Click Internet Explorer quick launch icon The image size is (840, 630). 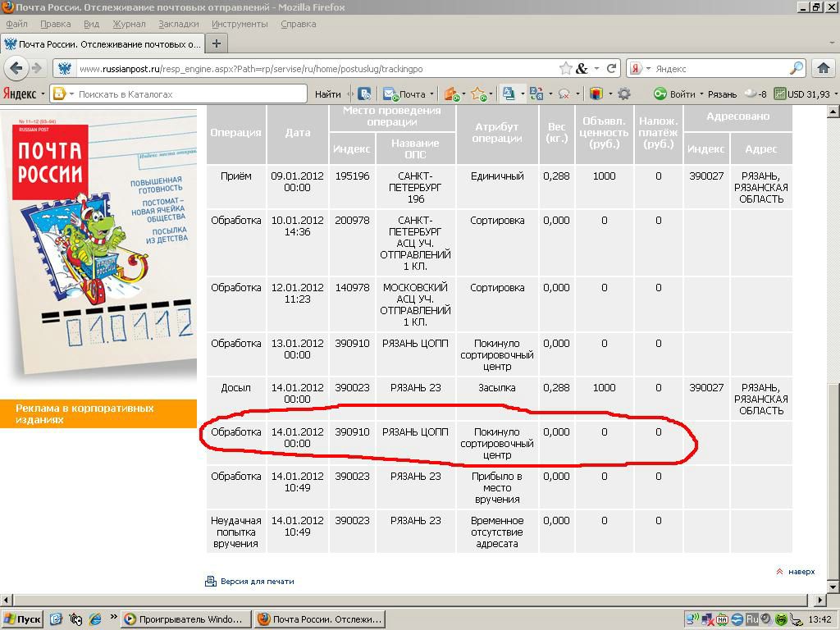pyautogui.click(x=94, y=619)
